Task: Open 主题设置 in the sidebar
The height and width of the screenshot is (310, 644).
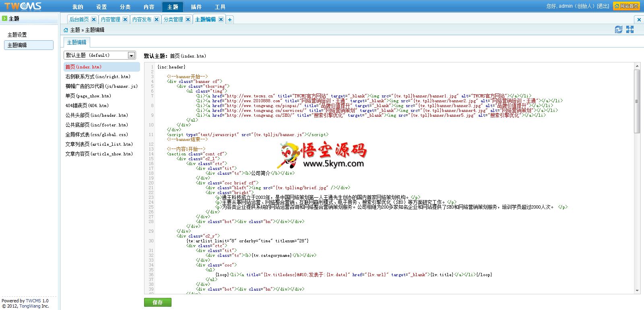Action: point(29,35)
